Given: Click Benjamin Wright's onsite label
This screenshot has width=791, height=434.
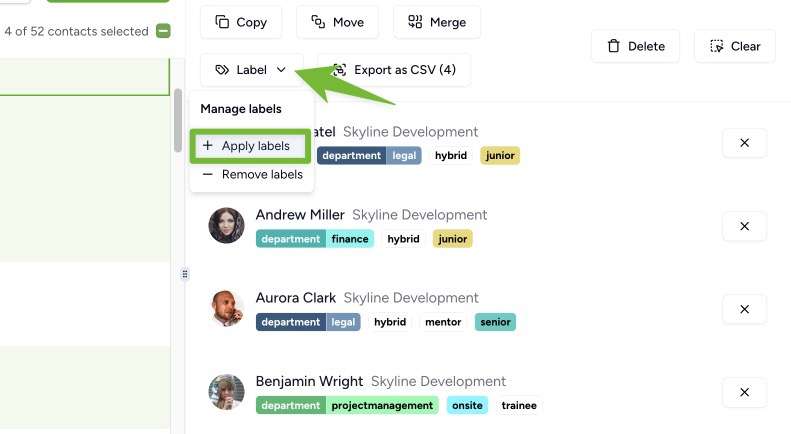Looking at the screenshot, I should pyautogui.click(x=467, y=405).
